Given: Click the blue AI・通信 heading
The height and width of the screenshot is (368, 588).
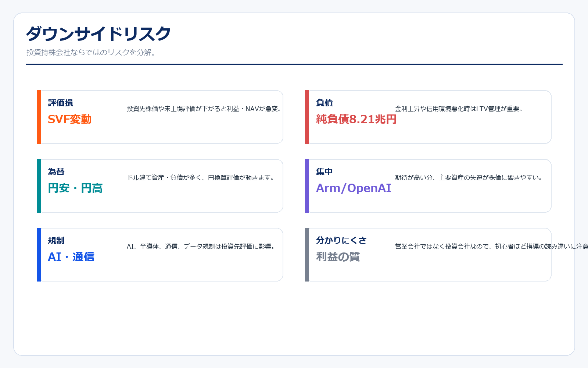Looking at the screenshot, I should tap(71, 257).
